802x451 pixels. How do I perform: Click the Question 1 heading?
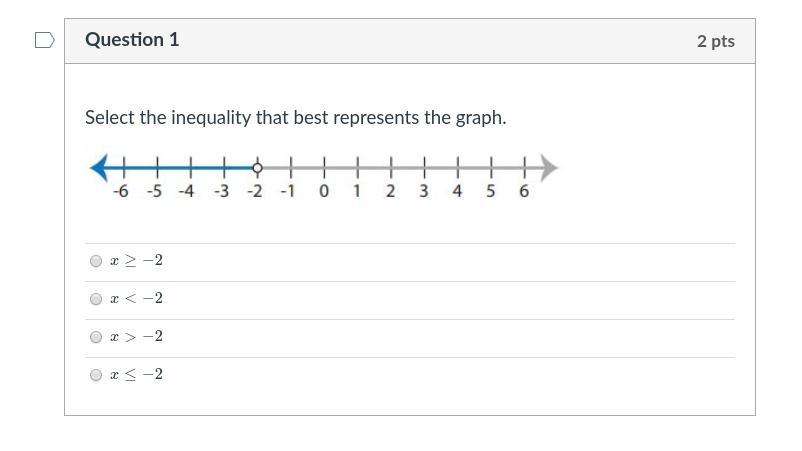pos(132,40)
